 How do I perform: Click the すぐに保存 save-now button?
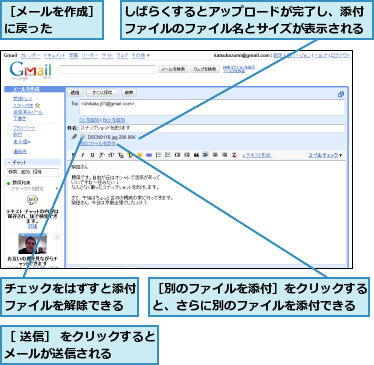[102, 93]
